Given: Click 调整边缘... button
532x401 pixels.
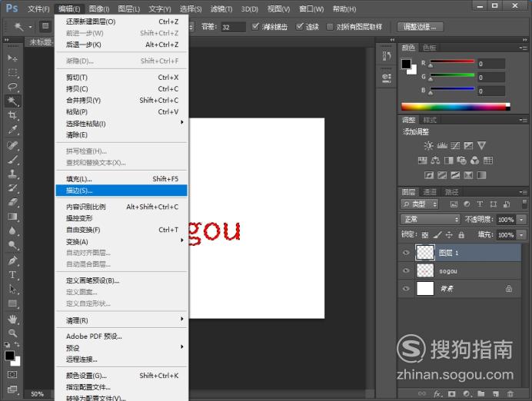Looking at the screenshot, I should [x=420, y=27].
